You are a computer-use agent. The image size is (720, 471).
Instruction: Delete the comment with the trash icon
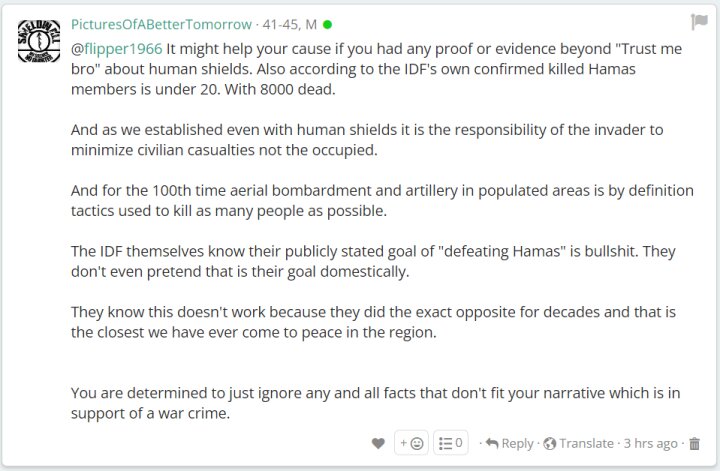[x=695, y=443]
